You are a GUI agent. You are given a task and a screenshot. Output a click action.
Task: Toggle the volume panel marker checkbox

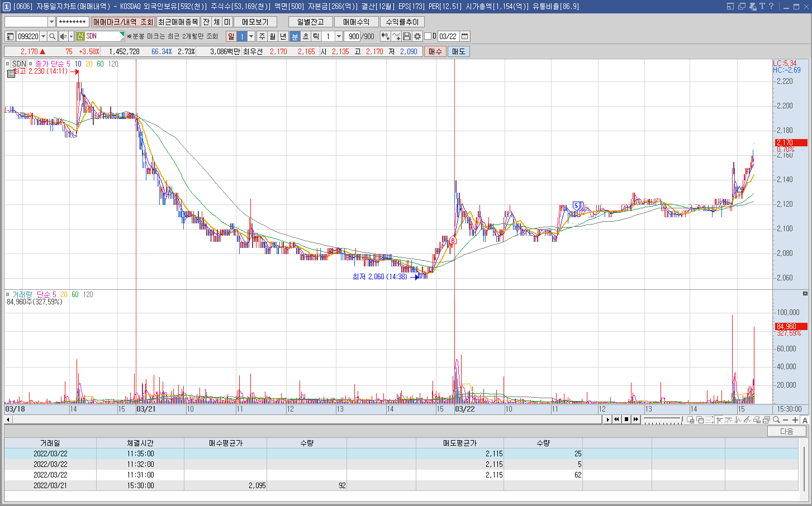point(8,294)
